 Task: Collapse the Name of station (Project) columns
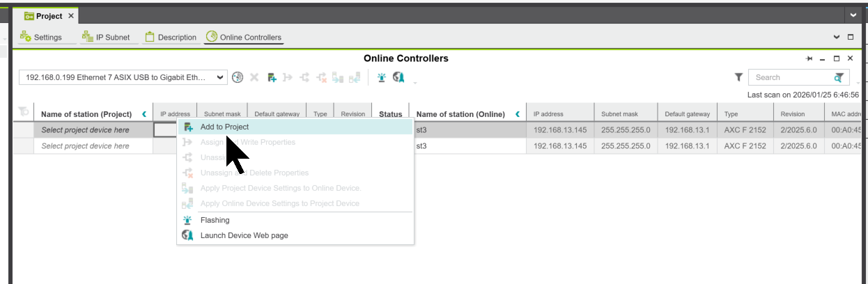[x=144, y=114]
